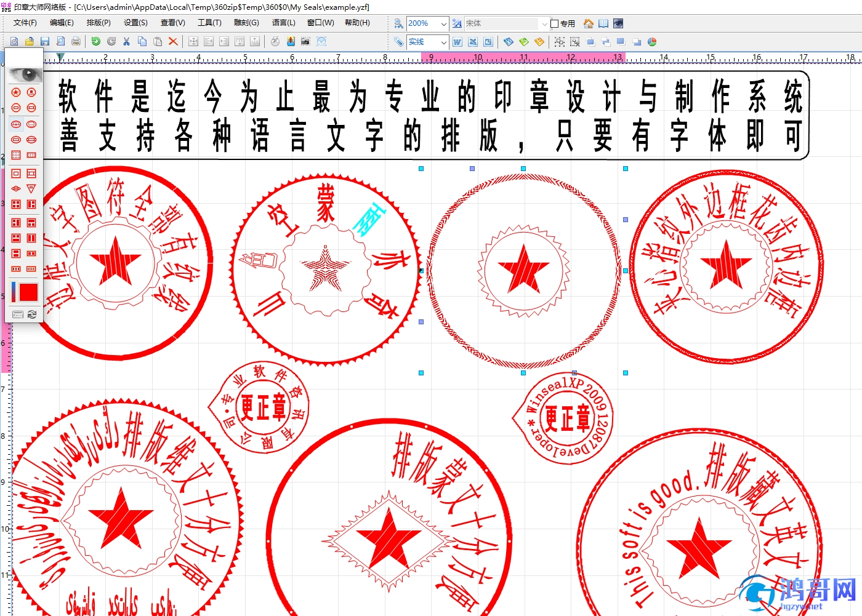Select the triangle seal template

pos(31,188)
